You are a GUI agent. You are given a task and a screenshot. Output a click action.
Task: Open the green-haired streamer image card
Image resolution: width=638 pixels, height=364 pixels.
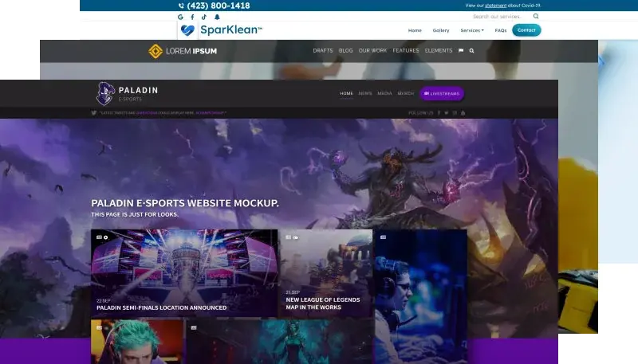[x=137, y=341]
